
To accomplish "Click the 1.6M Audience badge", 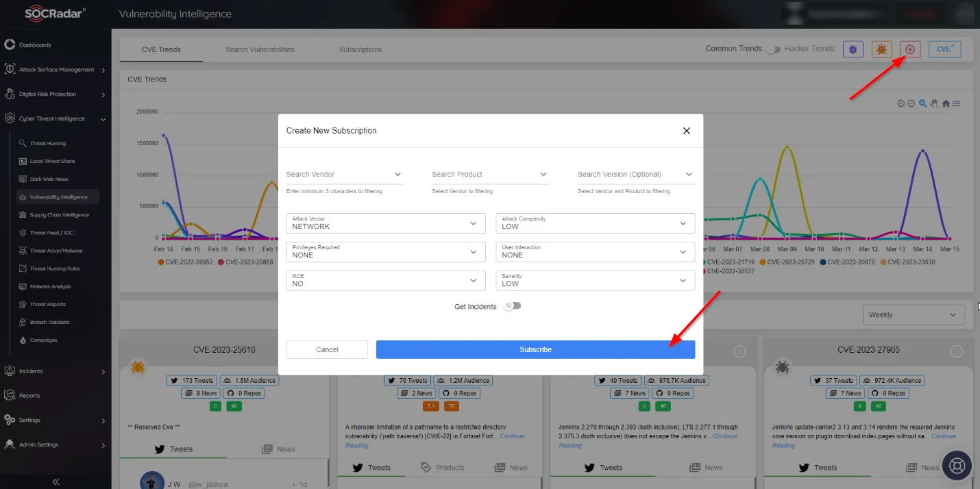I will pyautogui.click(x=249, y=381).
